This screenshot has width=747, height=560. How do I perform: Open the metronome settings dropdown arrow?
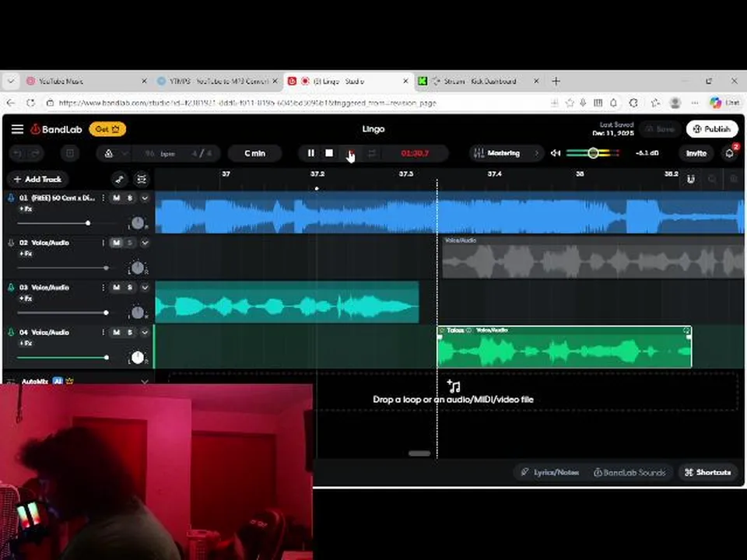[124, 153]
